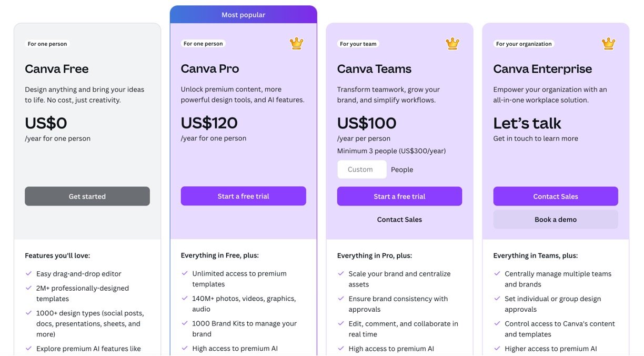Viewport: 644px width, 356px height.
Task: Click the Canva Free plan title
Action: 56,69
